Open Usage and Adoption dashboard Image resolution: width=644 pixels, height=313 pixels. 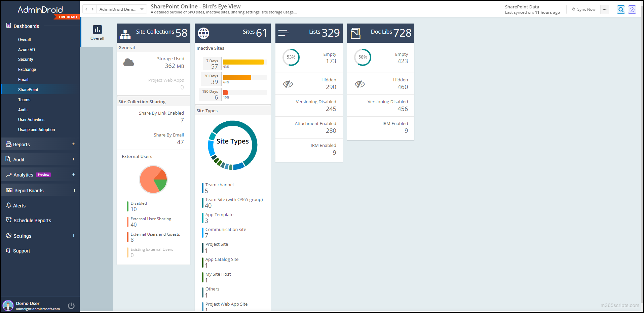point(37,130)
